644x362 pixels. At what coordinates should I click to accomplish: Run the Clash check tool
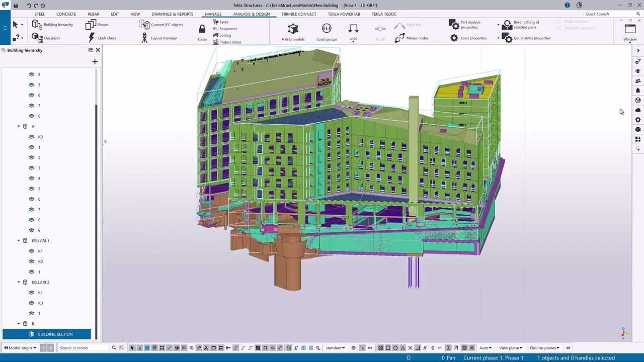tap(102, 38)
